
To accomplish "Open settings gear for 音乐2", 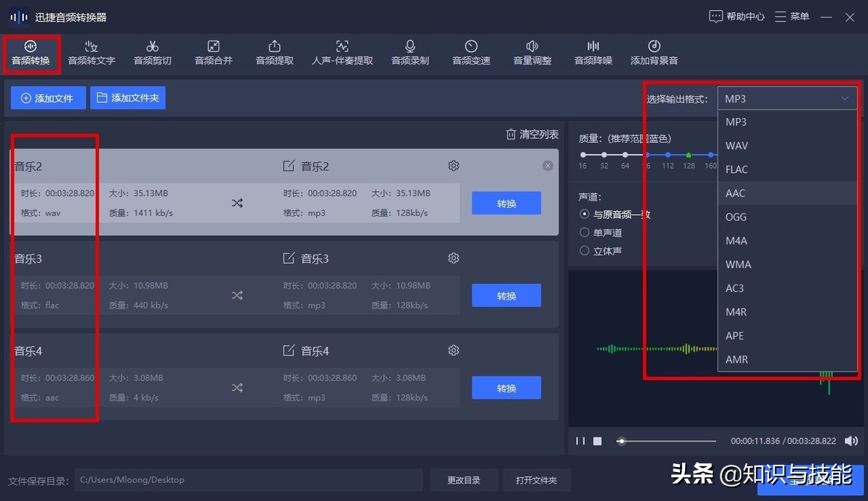I will click(454, 166).
